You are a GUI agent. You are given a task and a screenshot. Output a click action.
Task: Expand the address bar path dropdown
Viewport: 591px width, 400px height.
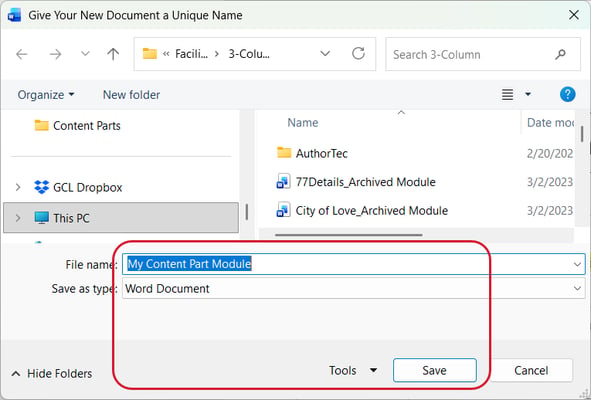(325, 54)
